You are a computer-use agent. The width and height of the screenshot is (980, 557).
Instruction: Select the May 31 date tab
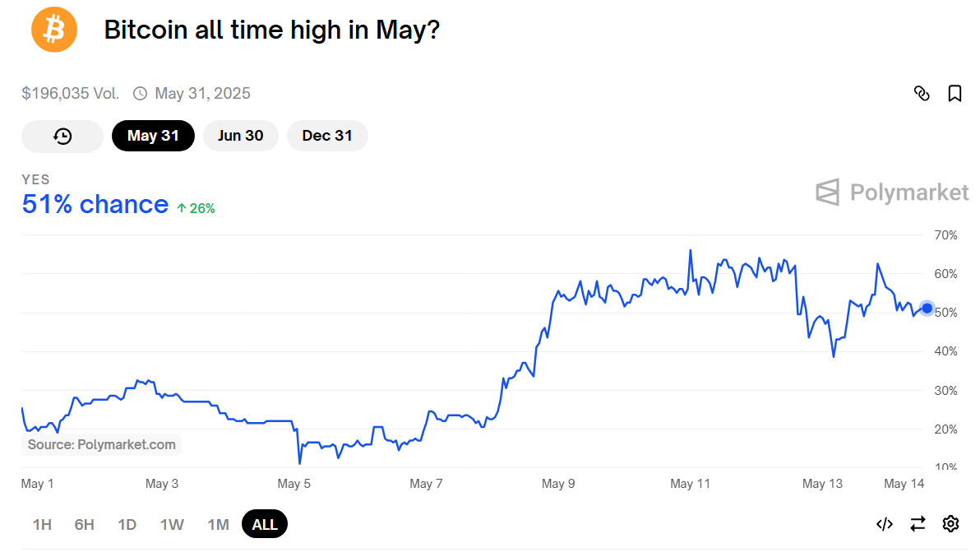click(x=153, y=136)
